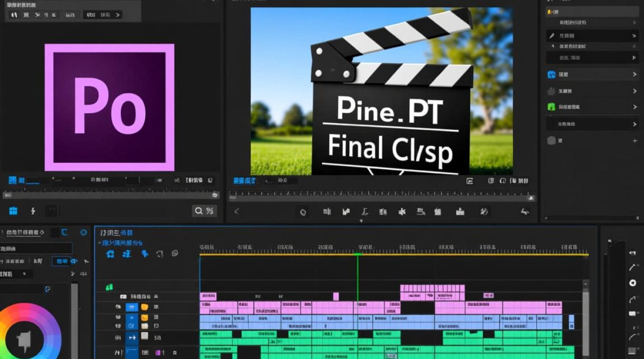Toggle the blue target button on the lower blue track
Screen dimensions: 644x359
coord(131,325)
